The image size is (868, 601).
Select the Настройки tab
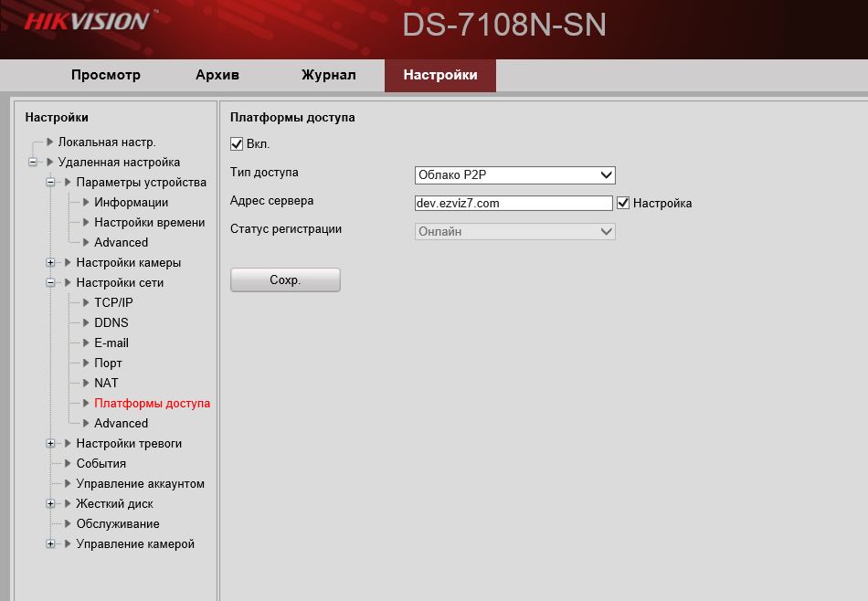click(440, 75)
